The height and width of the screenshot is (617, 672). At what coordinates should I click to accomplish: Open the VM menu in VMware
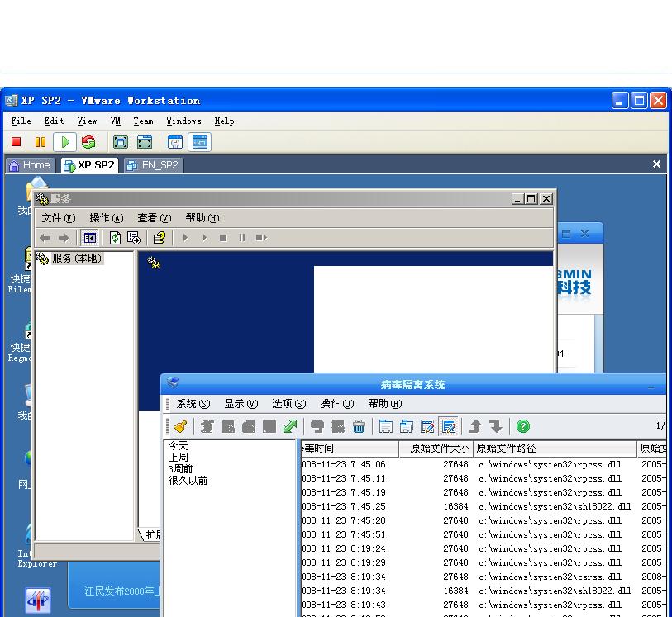116,121
